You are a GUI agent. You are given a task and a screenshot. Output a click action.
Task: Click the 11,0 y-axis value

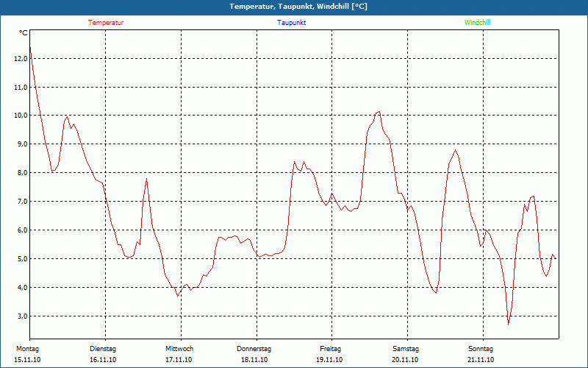click(21, 87)
